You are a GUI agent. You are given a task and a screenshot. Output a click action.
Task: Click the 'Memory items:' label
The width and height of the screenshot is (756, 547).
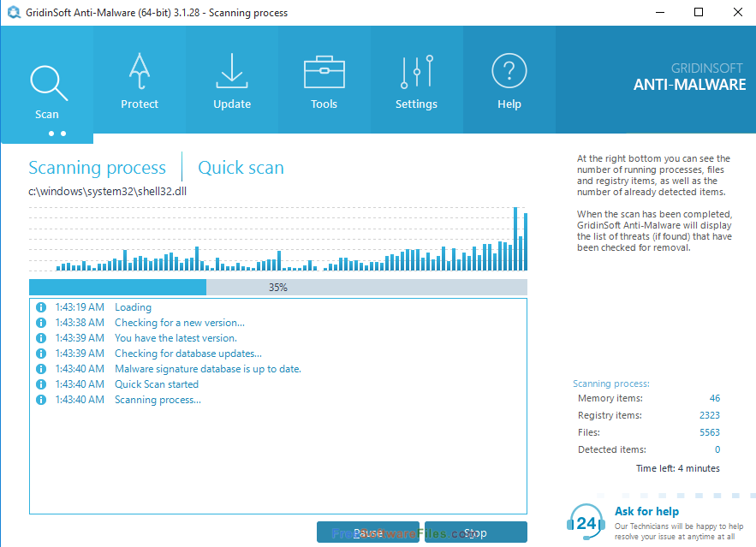(610, 398)
